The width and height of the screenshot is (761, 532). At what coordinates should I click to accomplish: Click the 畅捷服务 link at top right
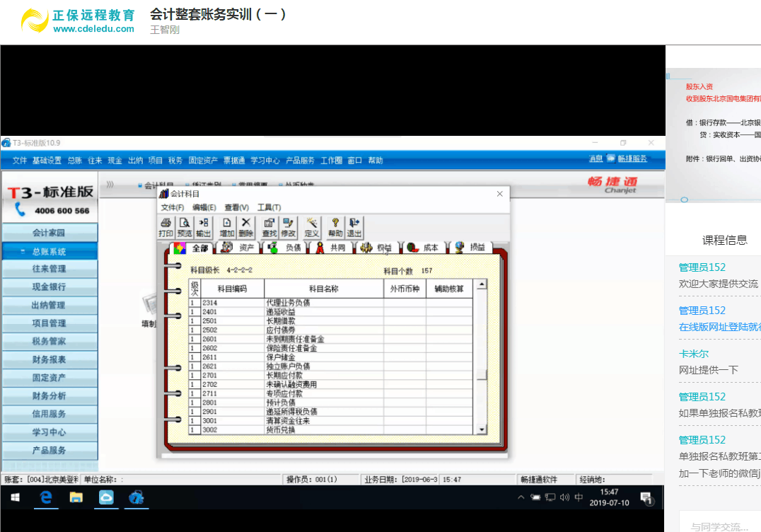632,158
